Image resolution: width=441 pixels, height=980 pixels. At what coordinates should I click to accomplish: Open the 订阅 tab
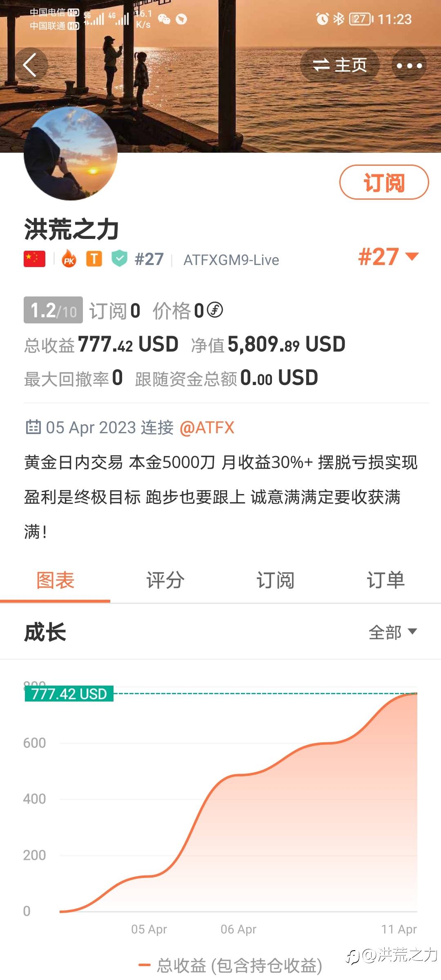coord(276,580)
